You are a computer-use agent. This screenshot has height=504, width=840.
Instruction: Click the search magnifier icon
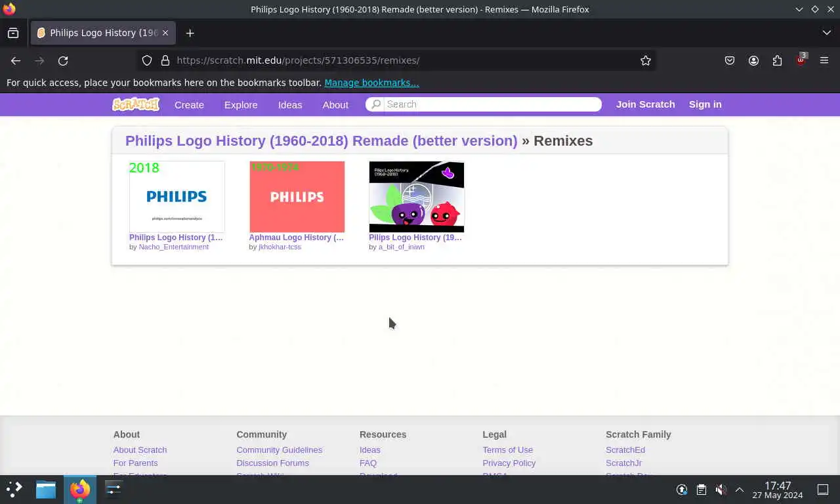[376, 104]
